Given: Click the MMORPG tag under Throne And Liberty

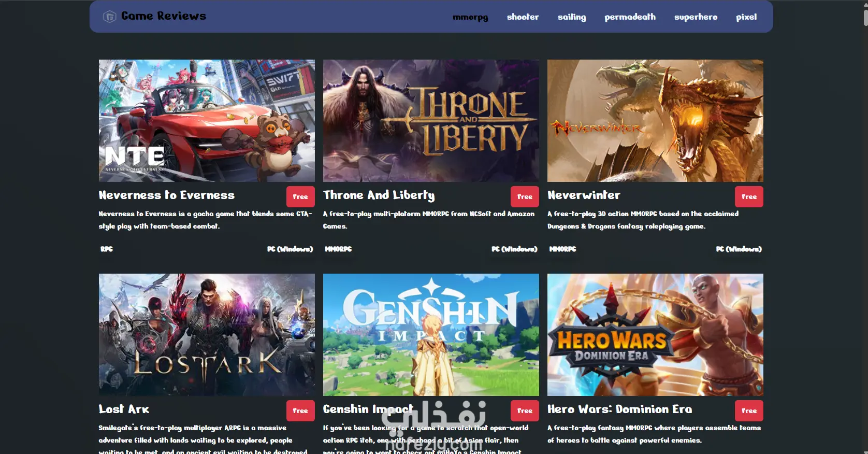Looking at the screenshot, I should pyautogui.click(x=338, y=249).
